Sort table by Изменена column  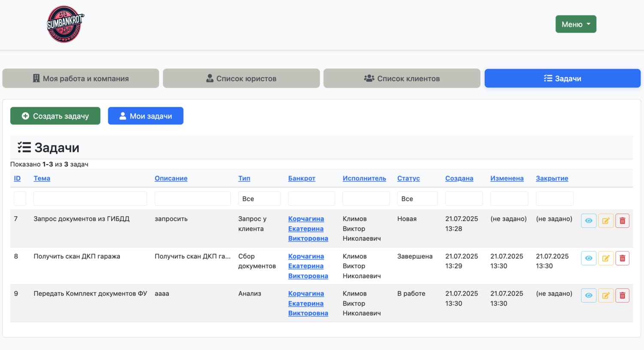click(x=507, y=178)
